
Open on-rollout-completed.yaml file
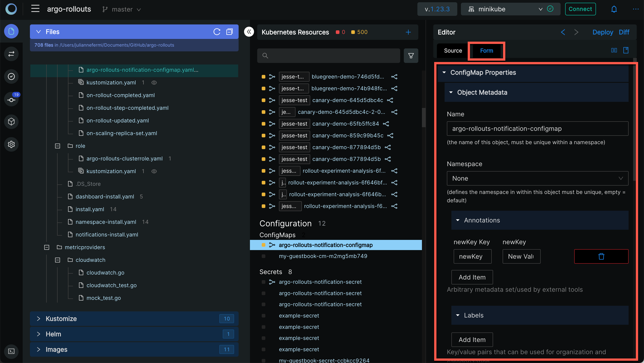pyautogui.click(x=121, y=95)
